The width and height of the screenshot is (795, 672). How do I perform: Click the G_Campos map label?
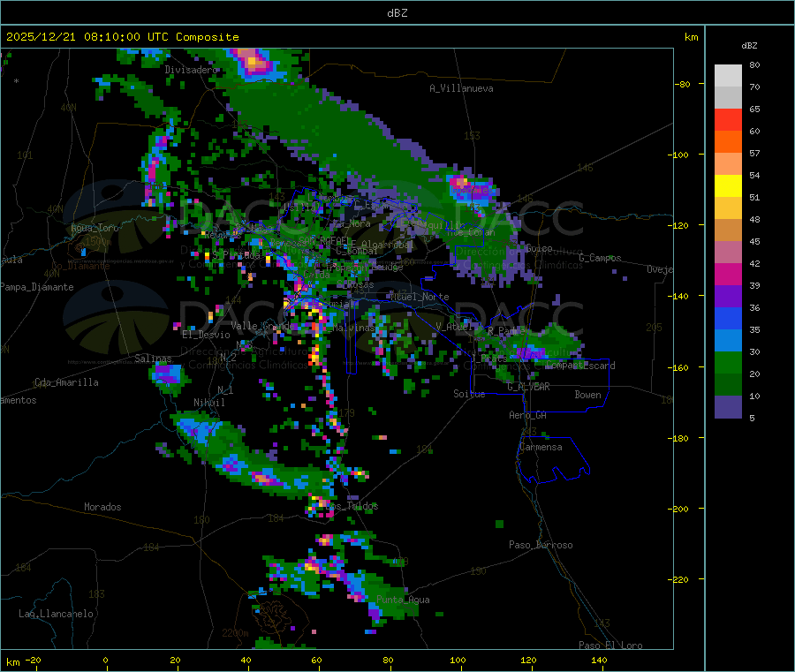pyautogui.click(x=601, y=258)
